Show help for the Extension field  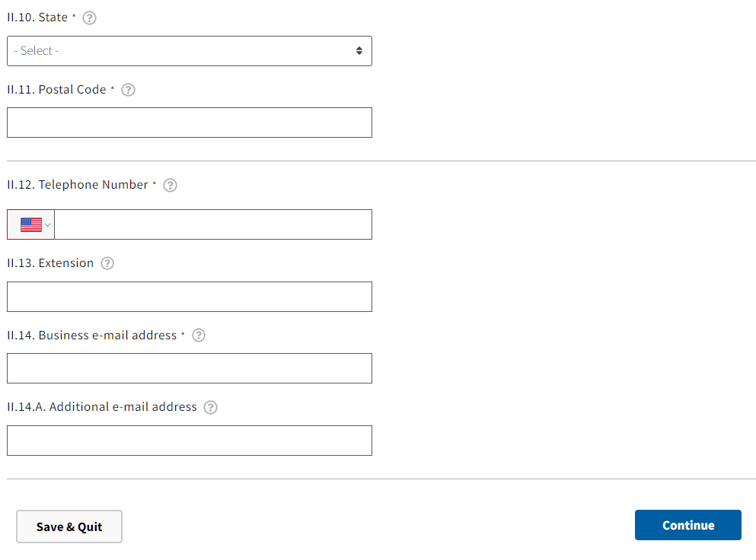click(107, 263)
